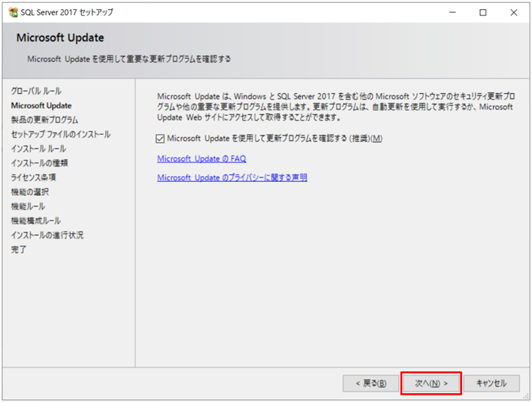Screen dimensions: 532x403
Task: Select Microsoft Update step in sidebar
Action: [41, 105]
